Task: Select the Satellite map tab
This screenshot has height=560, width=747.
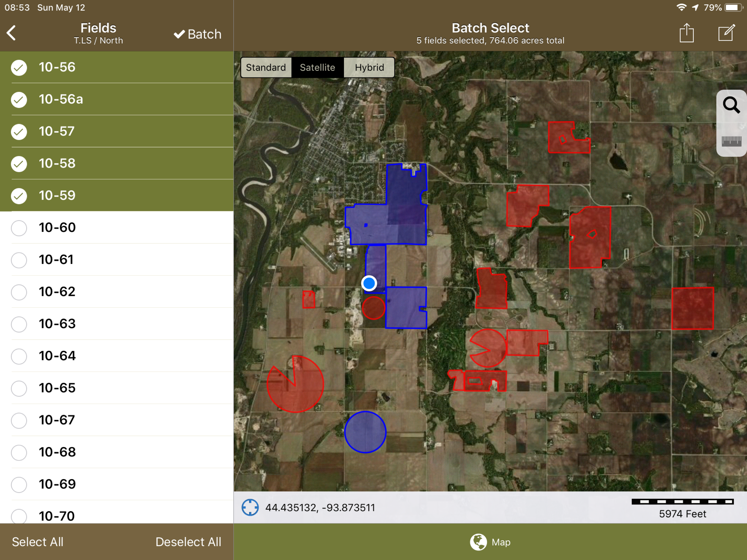Action: point(317,68)
